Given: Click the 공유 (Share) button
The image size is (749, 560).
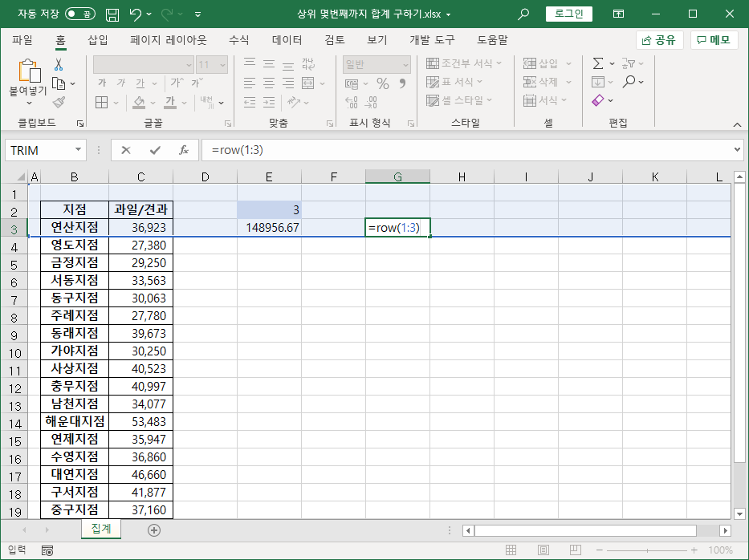Looking at the screenshot, I should [659, 40].
